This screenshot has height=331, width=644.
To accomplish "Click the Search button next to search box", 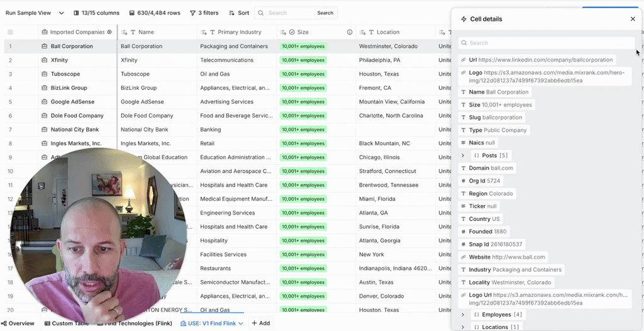I will [325, 13].
